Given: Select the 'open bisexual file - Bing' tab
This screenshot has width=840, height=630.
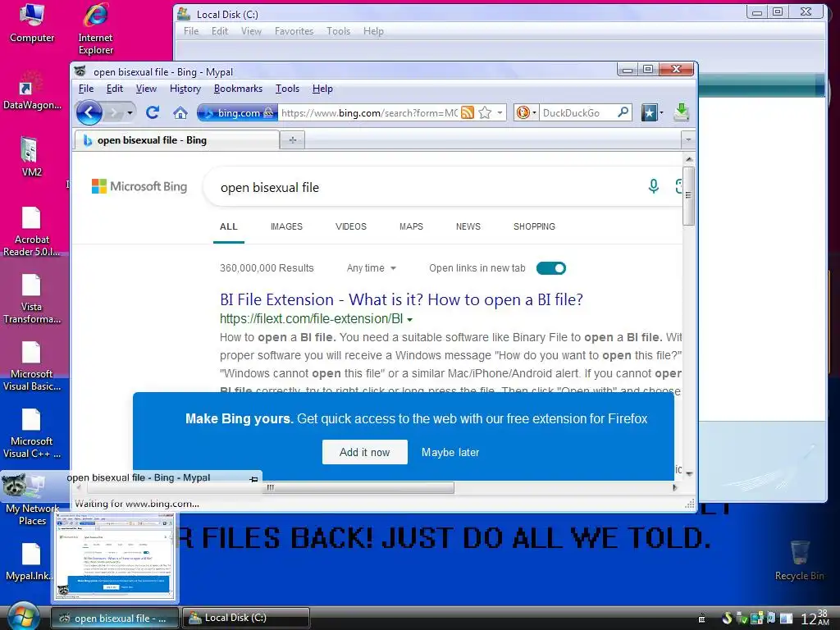Looking at the screenshot, I should pyautogui.click(x=177, y=140).
